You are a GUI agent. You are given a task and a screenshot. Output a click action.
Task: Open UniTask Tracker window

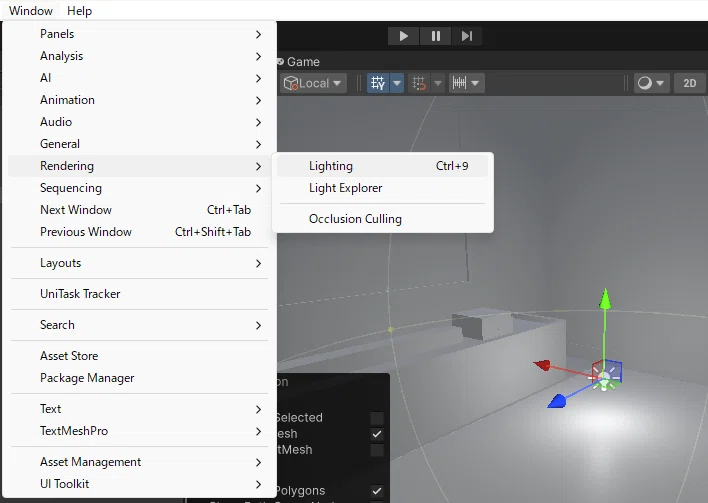tap(139, 294)
